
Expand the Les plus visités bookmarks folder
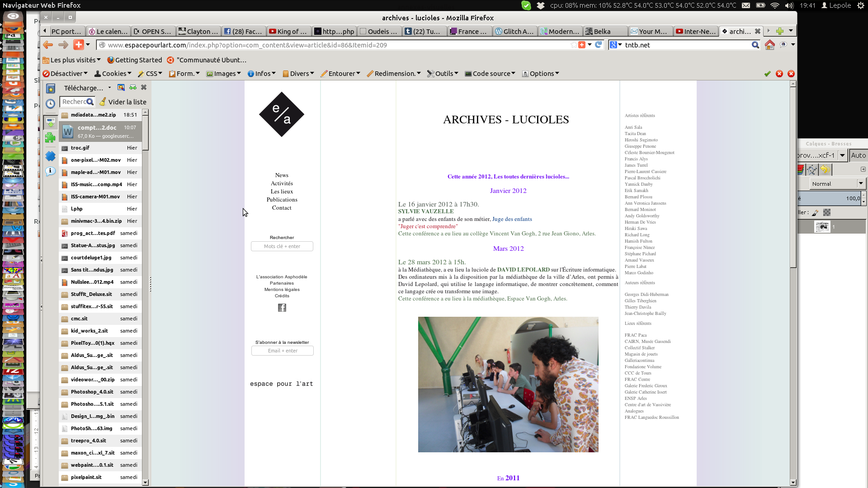(x=71, y=60)
